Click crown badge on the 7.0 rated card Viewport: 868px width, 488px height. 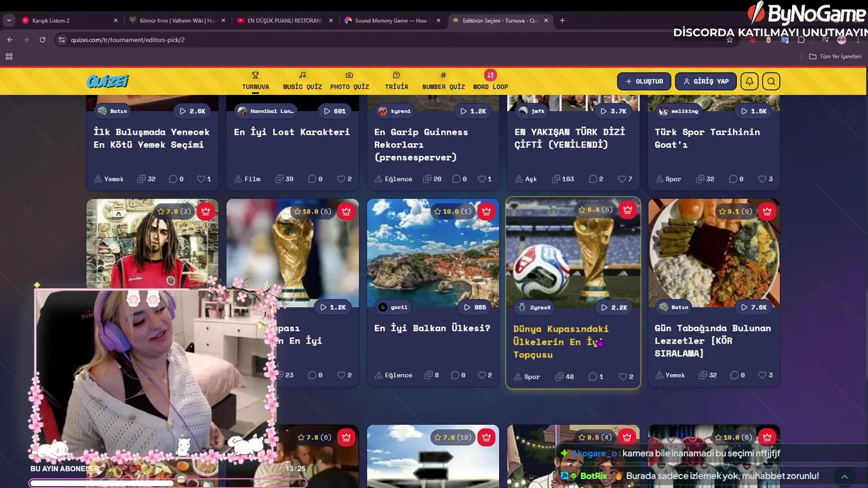point(205,211)
